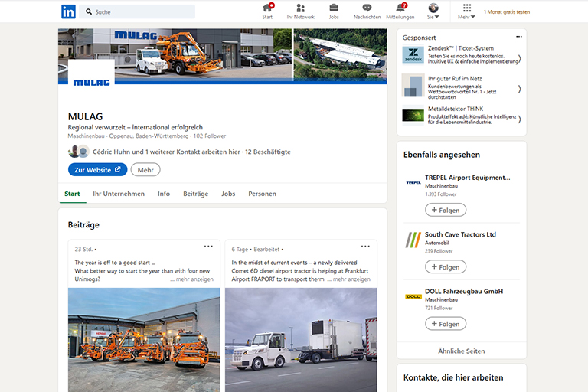This screenshot has width=588, height=392.
Task: Follow DOLL Fahrzeugbau GmbH
Action: [446, 324]
